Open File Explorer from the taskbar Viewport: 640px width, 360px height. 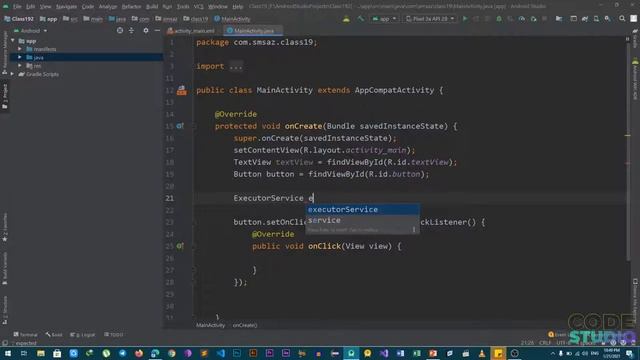40,353
